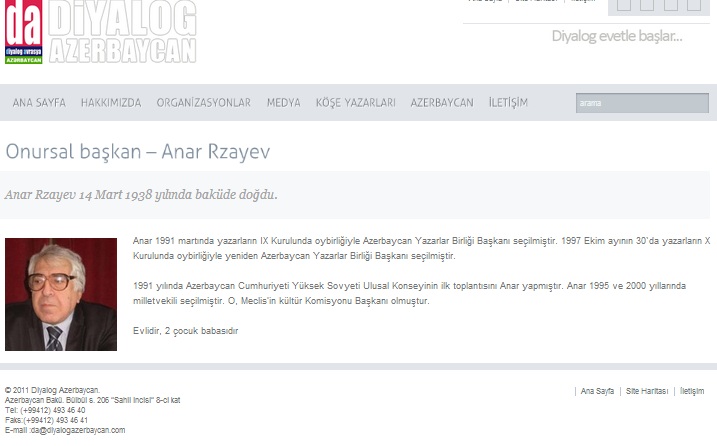717x446 pixels.
Task: Click the red "da" Diyalog Avrasya logo
Action: tap(24, 32)
